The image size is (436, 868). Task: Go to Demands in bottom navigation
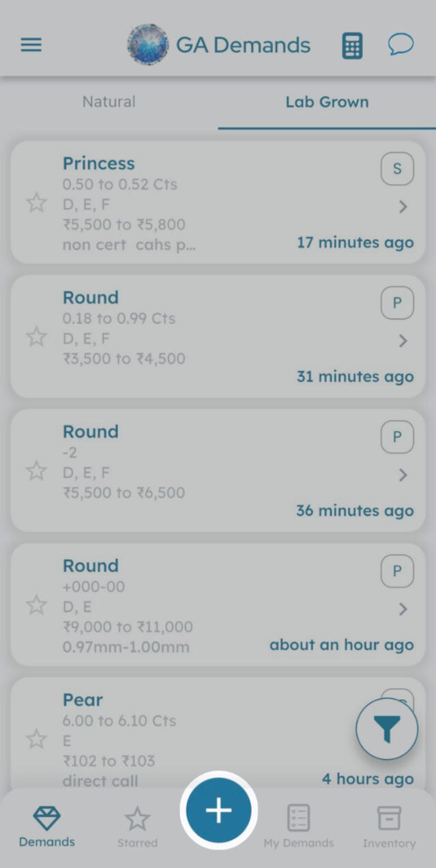tap(47, 826)
